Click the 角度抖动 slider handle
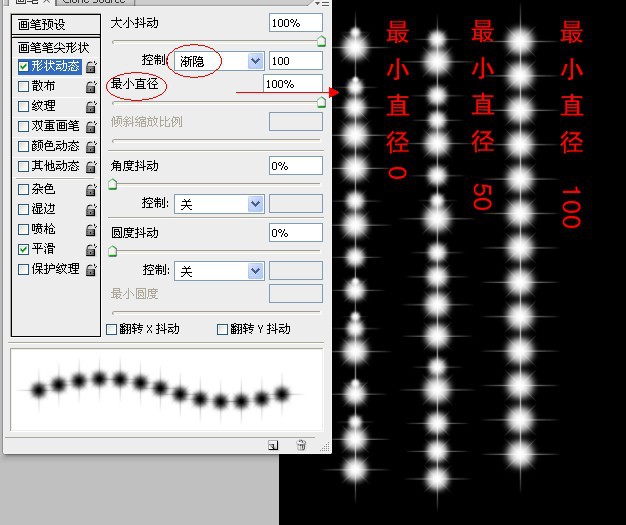This screenshot has width=626, height=525. [x=113, y=184]
